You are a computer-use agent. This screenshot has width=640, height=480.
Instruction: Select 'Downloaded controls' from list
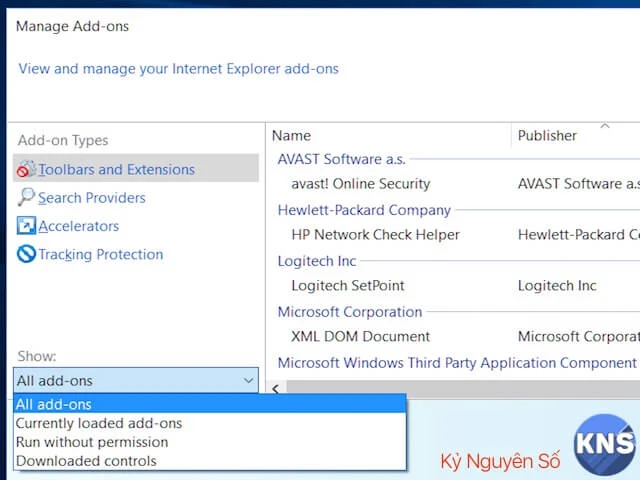[x=86, y=461]
